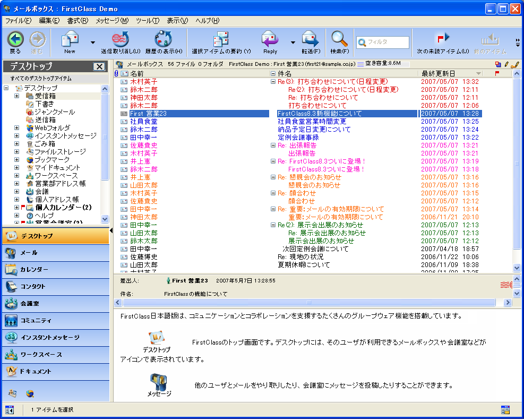Select 個人カレンダー(2) in the tree

click(63, 208)
